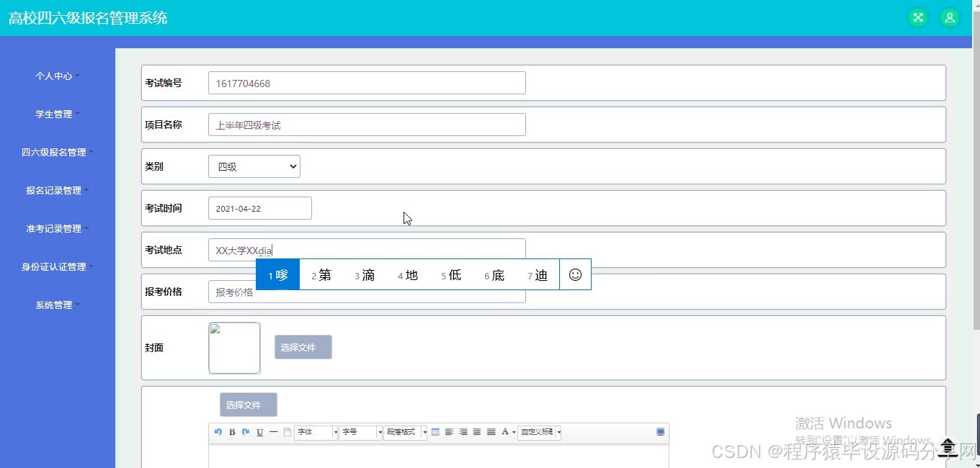This screenshot has width=980, height=468.
Task: Toggle bold formatting in the editor
Action: 232,432
